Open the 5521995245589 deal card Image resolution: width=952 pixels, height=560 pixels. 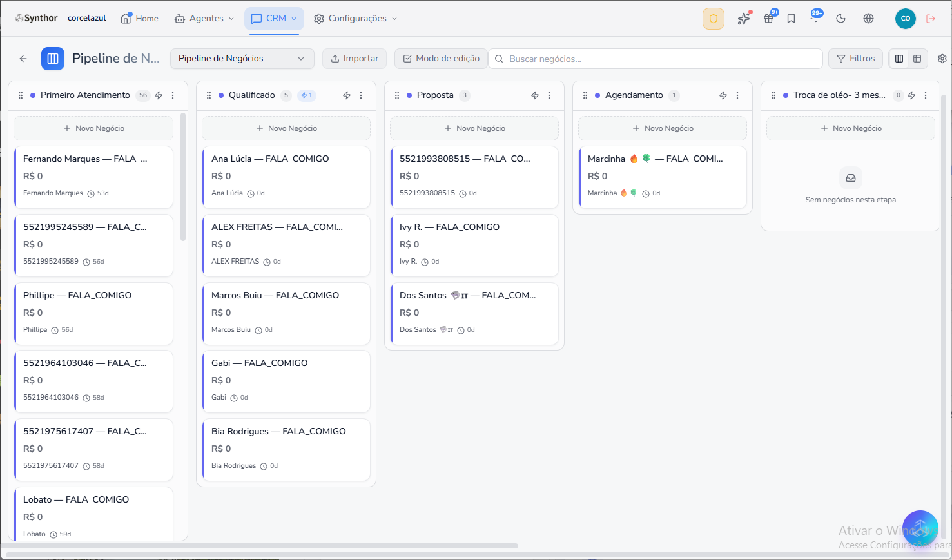tap(93, 246)
